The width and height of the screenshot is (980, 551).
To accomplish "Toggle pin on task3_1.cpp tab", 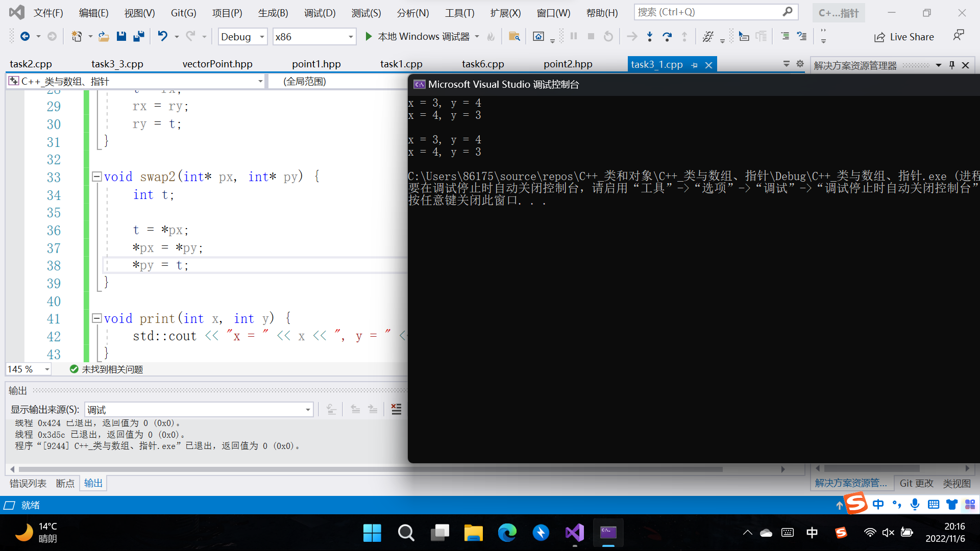I will 694,65.
